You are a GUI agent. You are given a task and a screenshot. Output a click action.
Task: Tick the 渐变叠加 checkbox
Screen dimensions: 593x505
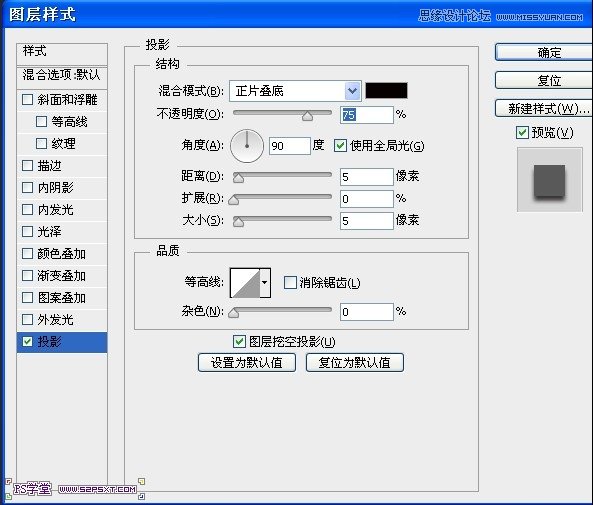tap(28, 275)
